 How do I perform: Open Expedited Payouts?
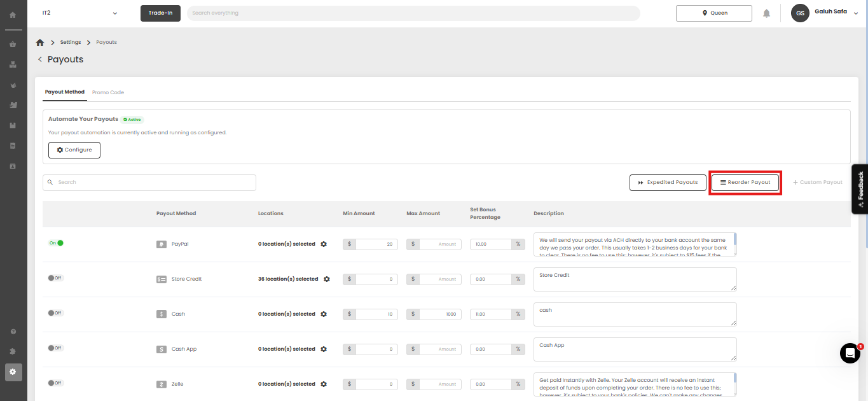[668, 182]
